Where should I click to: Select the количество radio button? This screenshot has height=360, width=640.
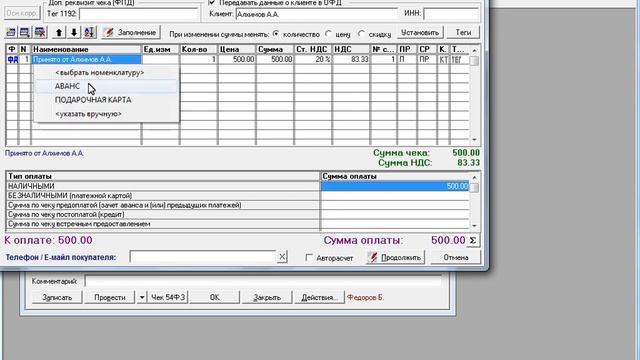click(x=276, y=33)
